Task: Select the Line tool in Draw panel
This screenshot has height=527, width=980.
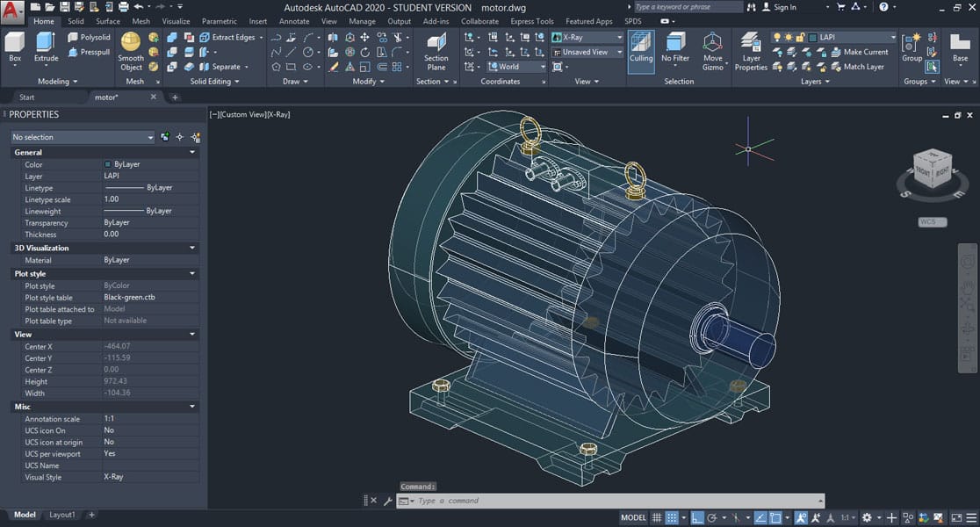Action: click(x=291, y=52)
